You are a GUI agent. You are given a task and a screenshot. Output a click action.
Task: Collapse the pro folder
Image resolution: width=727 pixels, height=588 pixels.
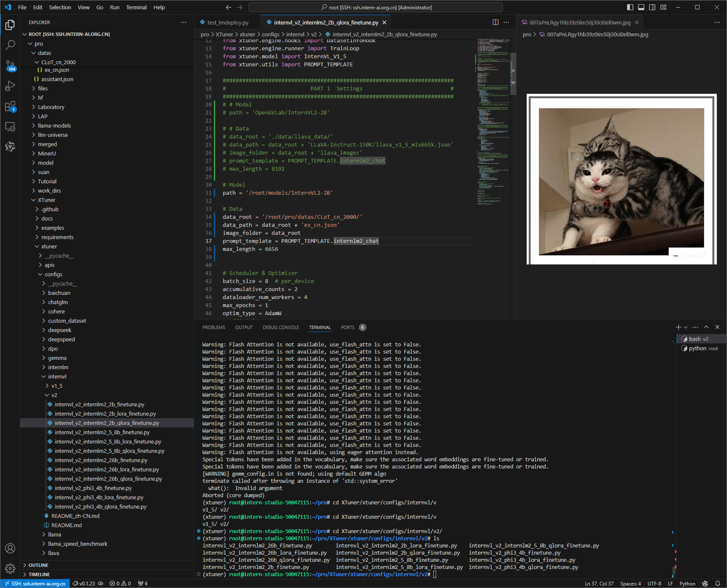coord(107,44)
